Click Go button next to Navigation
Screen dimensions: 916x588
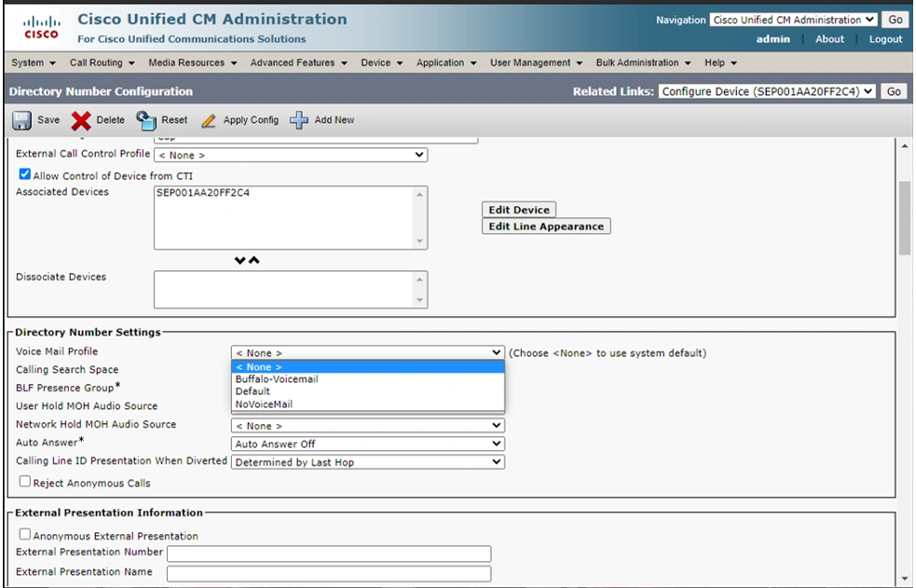pyautogui.click(x=895, y=20)
